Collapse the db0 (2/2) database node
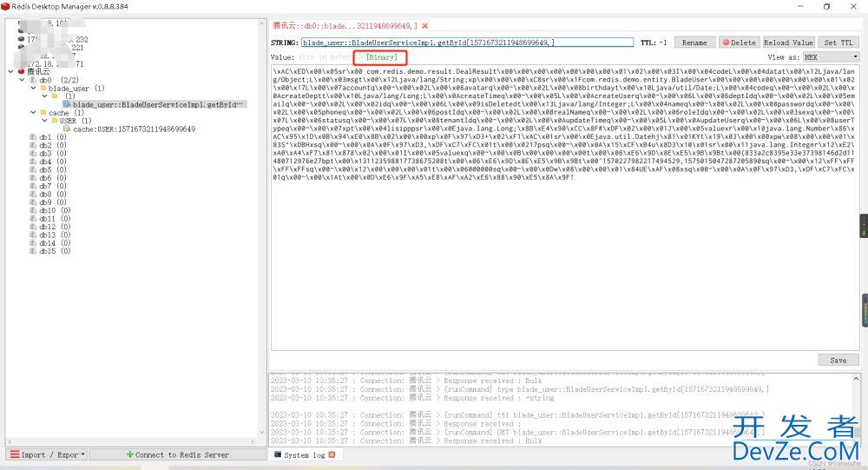The width and height of the screenshot is (868, 470). click(x=23, y=80)
